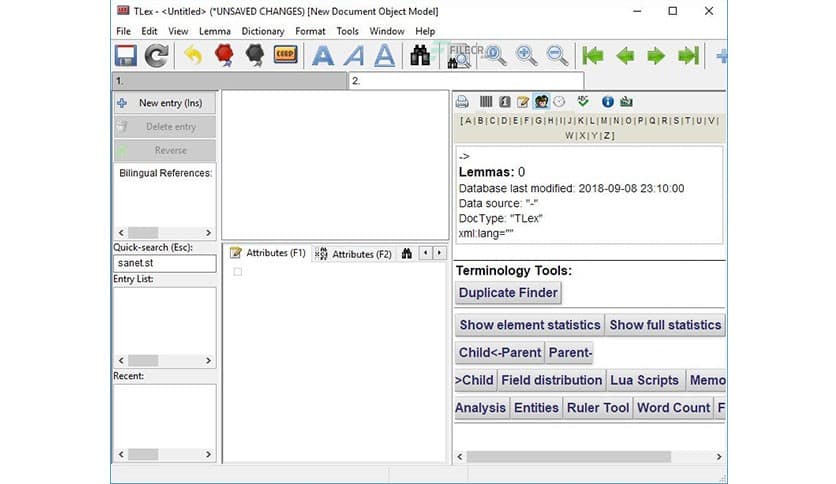
Task: Open the Format menu
Action: (x=310, y=31)
